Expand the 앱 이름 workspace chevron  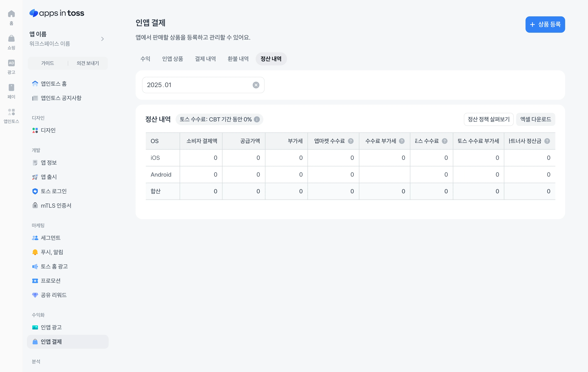click(103, 39)
